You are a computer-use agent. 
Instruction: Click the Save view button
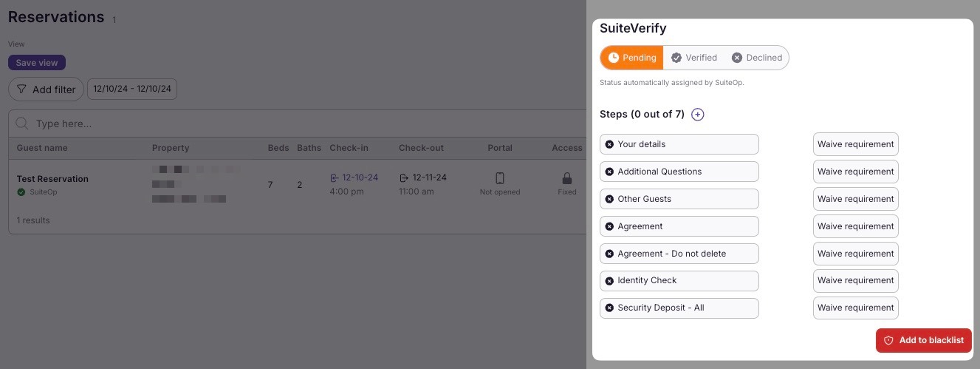point(37,63)
